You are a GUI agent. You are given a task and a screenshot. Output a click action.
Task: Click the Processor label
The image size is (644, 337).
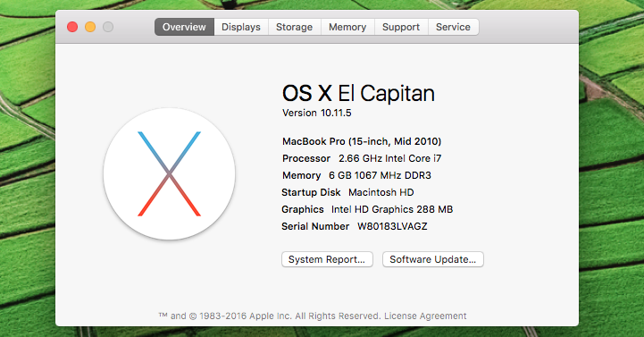pyautogui.click(x=306, y=158)
